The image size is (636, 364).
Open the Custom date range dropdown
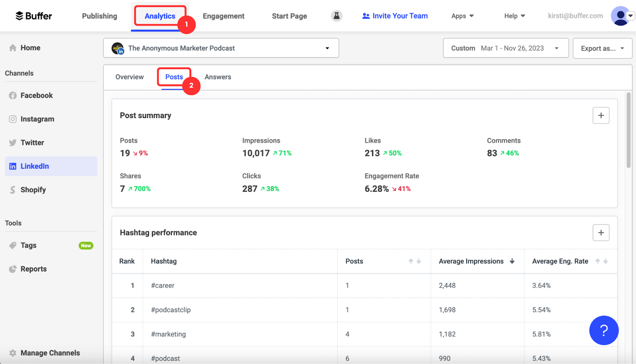pos(506,48)
